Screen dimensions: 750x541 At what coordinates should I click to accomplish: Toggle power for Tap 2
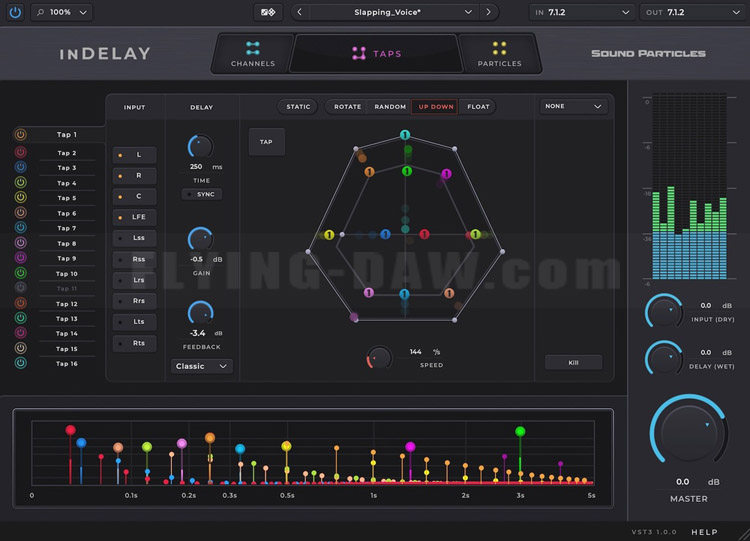20,152
